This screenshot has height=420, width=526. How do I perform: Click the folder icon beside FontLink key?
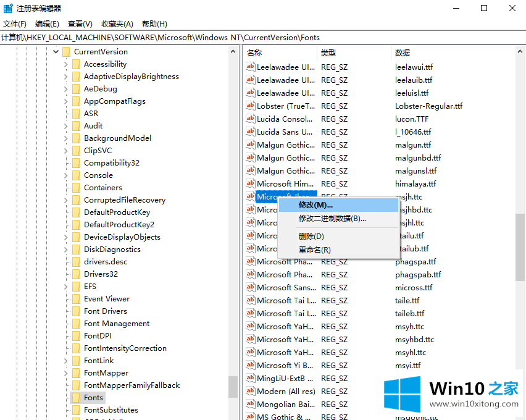[76, 361]
